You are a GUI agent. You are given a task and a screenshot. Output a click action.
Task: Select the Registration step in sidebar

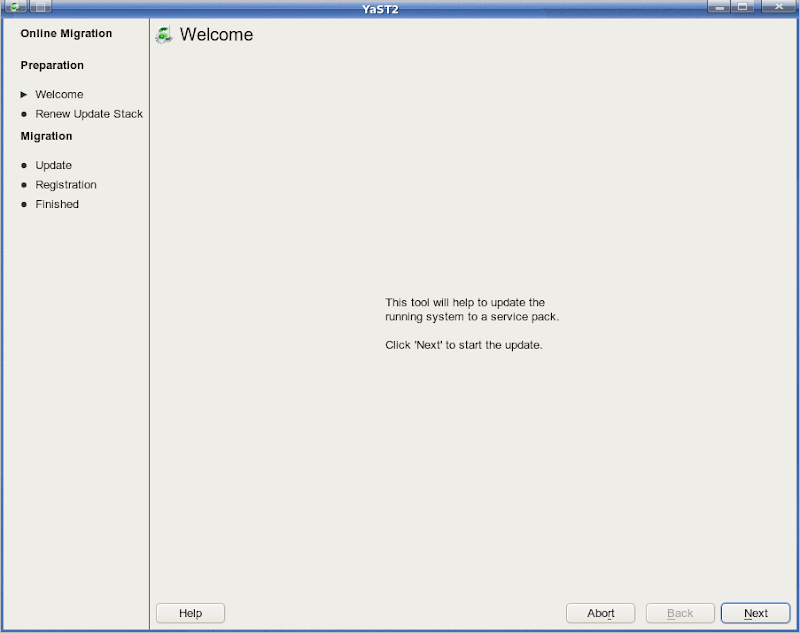(x=66, y=185)
